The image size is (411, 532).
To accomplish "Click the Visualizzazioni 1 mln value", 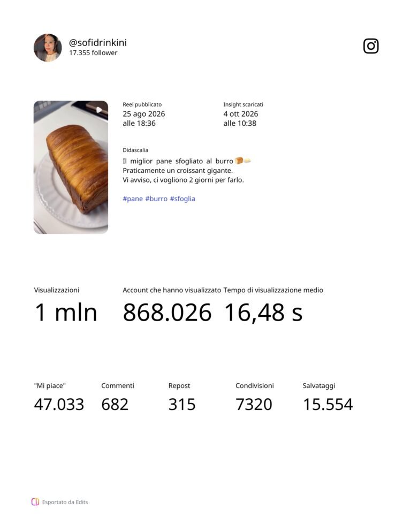I will 66,313.
